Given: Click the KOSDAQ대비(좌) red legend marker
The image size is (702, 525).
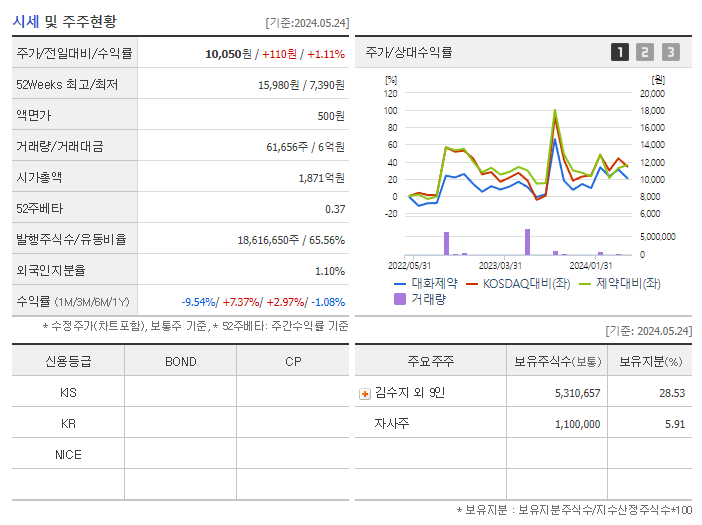Looking at the screenshot, I should pos(472,284).
